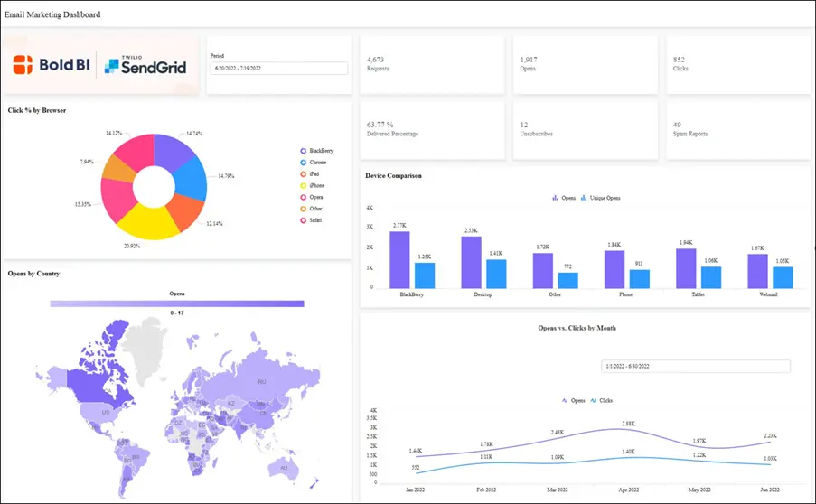Click the BlackBerry 2.77K Opens bar
Viewport: 816px width, 504px height.
[399, 259]
